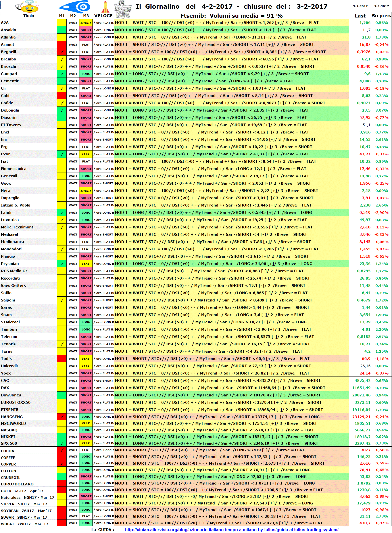Image resolution: width=392 pixels, height=533 pixels.
Task: Click the newspaper reader icon
Action: pyautogui.click(x=123, y=9)
